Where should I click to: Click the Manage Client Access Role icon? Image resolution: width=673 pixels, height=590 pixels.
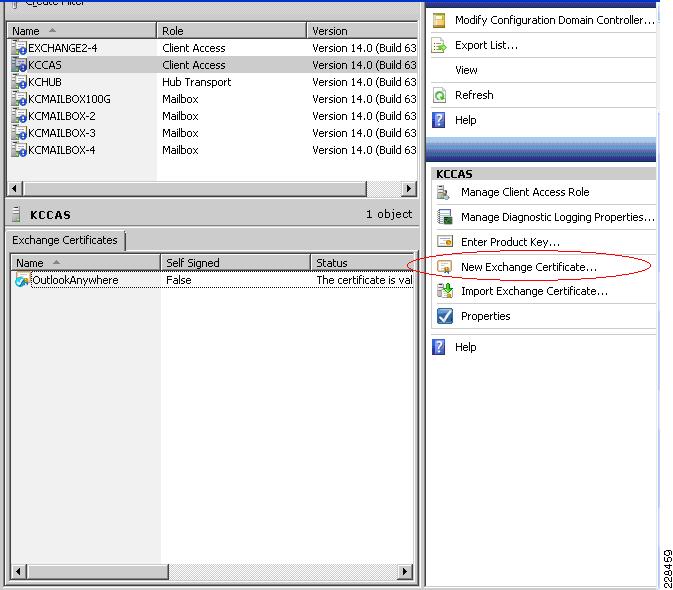tap(443, 192)
